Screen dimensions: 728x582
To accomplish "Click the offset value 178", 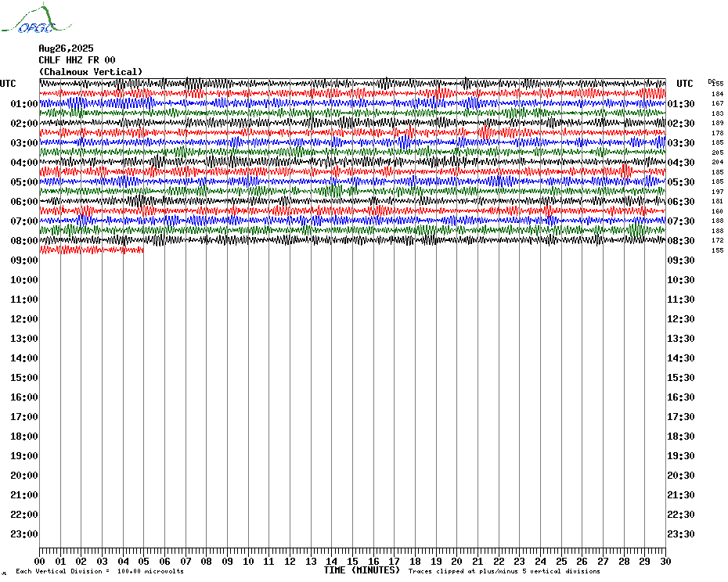I will (x=717, y=133).
